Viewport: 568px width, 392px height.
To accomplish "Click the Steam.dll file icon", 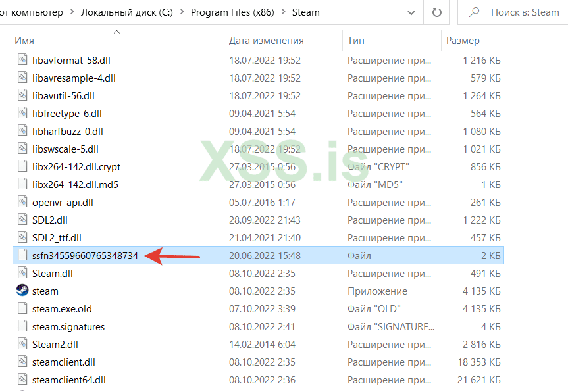I will point(22,272).
